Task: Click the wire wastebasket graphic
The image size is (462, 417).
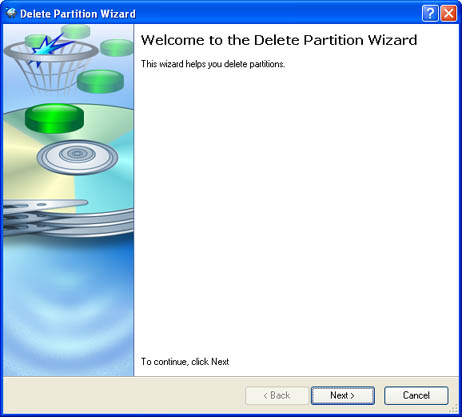Action: pos(51,64)
